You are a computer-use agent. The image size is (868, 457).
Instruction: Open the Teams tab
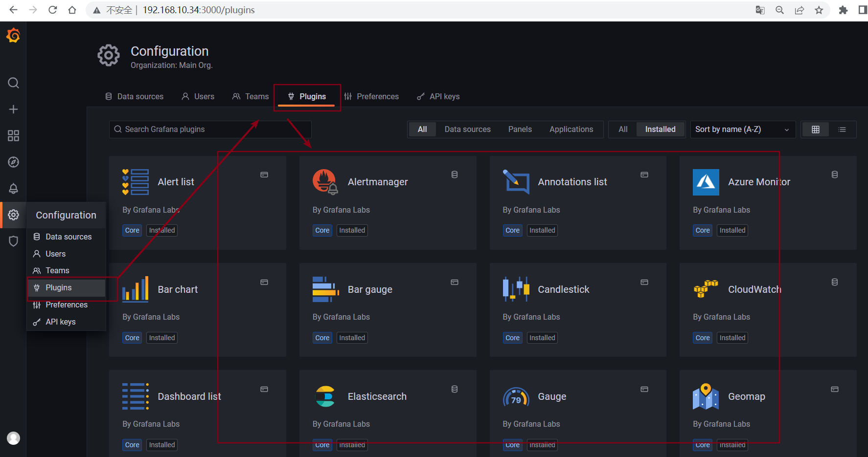coord(251,96)
